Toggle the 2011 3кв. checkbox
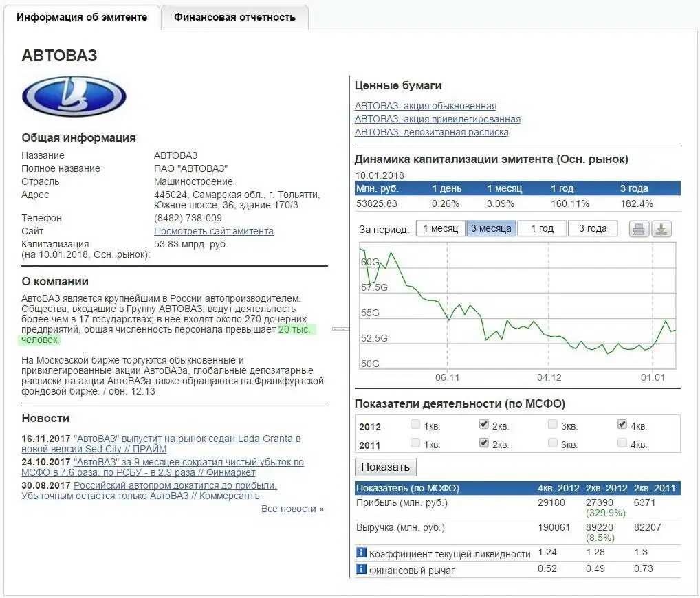 click(x=553, y=443)
